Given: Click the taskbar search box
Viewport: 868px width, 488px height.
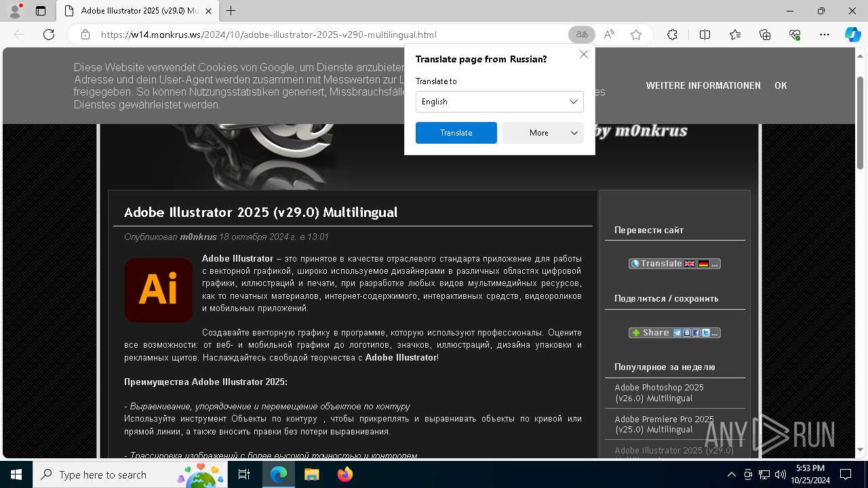Looking at the screenshot, I should (x=131, y=474).
